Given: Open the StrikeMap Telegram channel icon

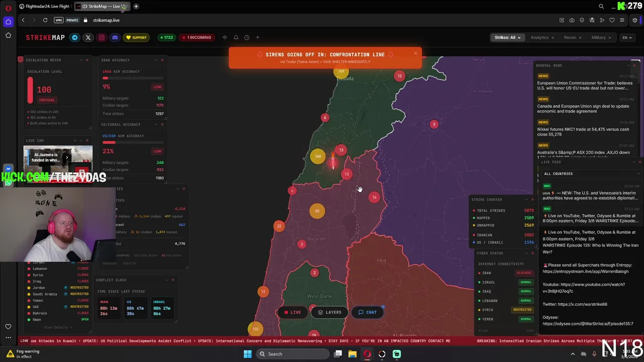Looking at the screenshot, I should coord(75,37).
